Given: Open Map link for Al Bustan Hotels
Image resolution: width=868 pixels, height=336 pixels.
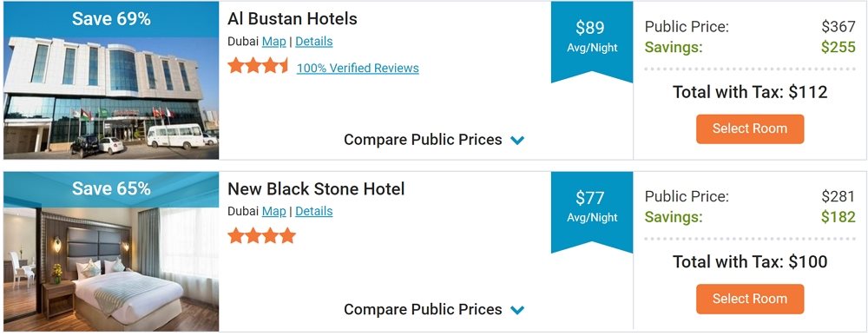Looking at the screenshot, I should [274, 42].
